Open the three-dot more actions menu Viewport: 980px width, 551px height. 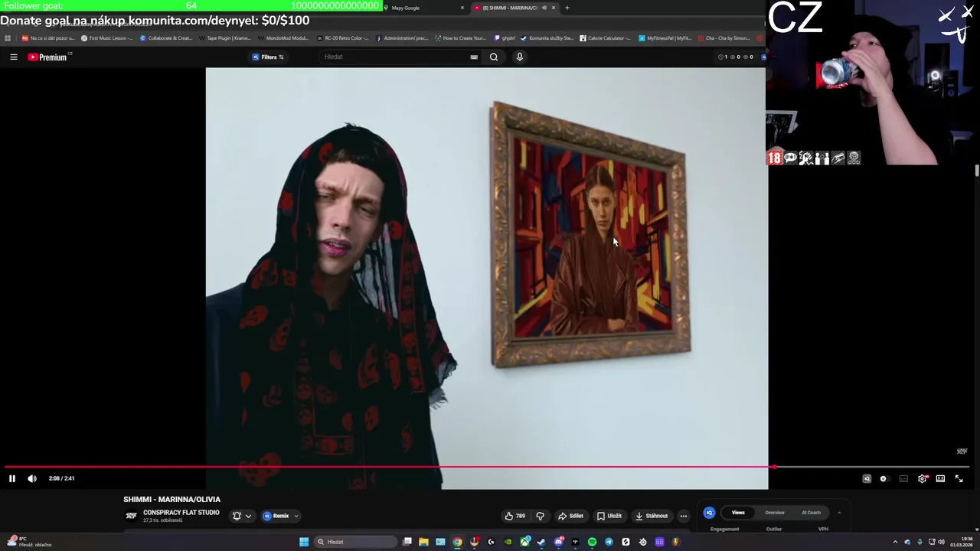click(684, 516)
